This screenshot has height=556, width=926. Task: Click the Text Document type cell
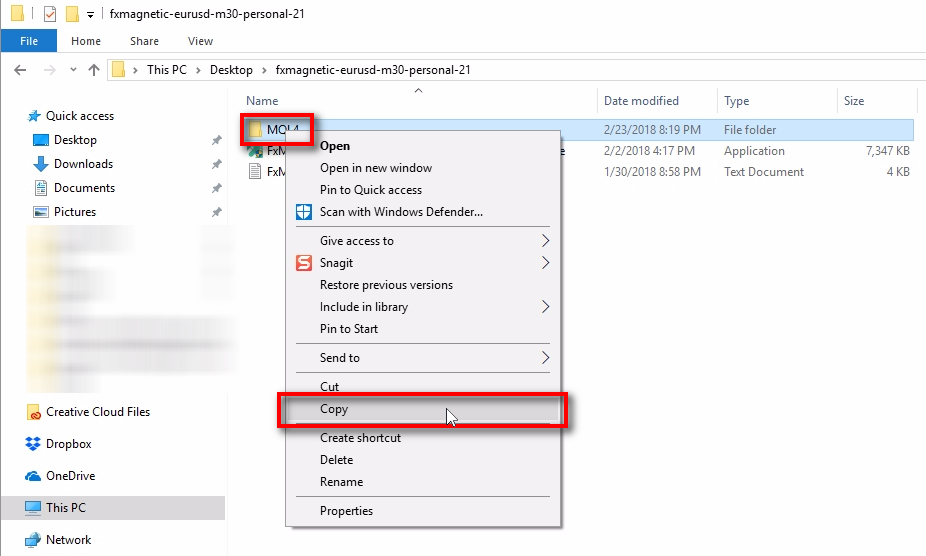tap(764, 172)
